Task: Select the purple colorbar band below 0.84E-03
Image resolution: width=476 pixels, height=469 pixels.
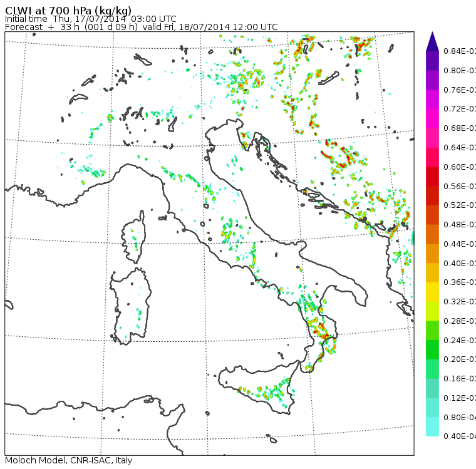Action: click(432, 61)
